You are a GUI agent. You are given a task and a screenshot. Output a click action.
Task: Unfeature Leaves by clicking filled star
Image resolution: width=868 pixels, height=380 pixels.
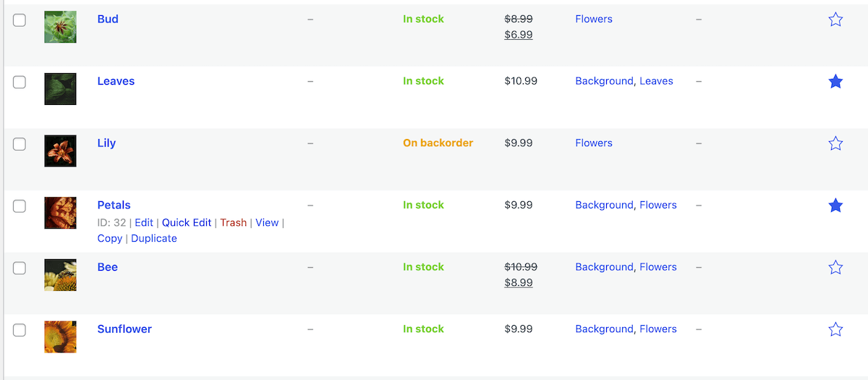tap(835, 82)
